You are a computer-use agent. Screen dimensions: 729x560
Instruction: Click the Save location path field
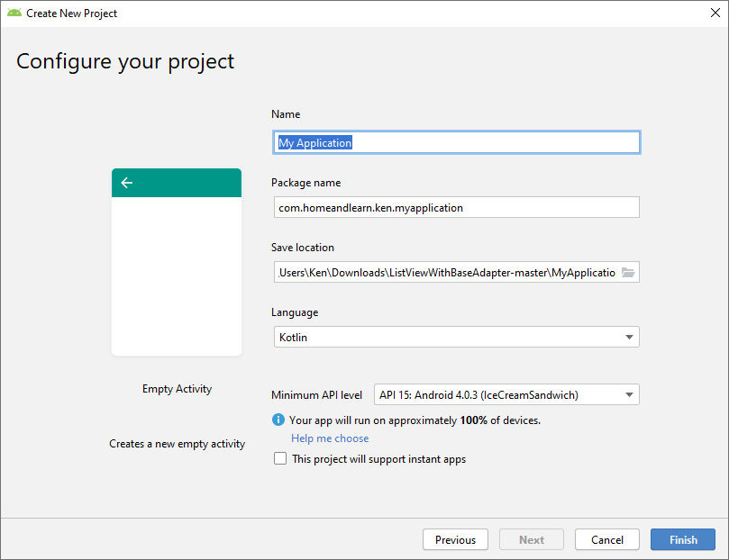point(446,272)
